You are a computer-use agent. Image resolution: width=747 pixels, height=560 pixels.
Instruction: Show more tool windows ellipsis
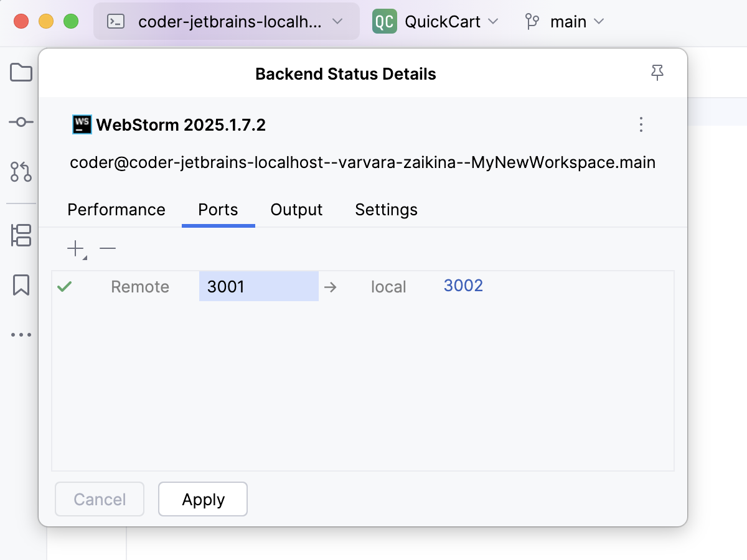point(21,335)
